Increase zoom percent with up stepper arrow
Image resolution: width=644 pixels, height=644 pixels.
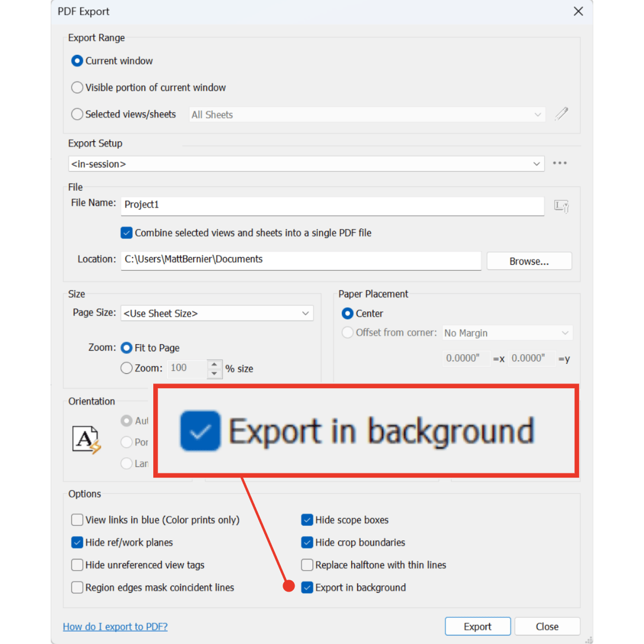pos(215,364)
